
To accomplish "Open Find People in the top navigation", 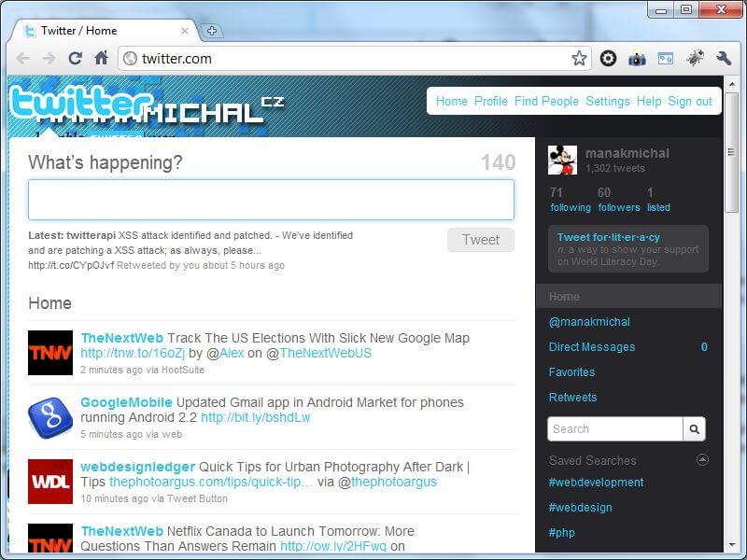I will [546, 101].
